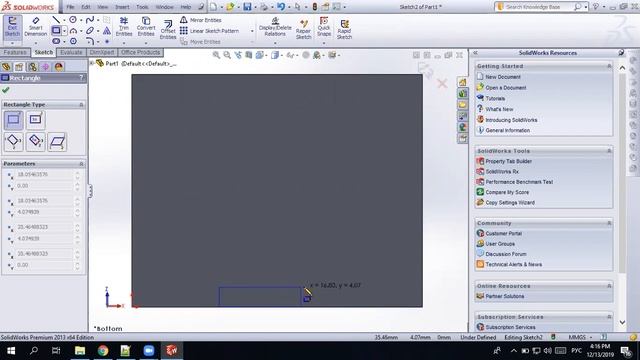640x360 pixels.
Task: Click the Save icon in title toolbar
Action: click(247, 7)
